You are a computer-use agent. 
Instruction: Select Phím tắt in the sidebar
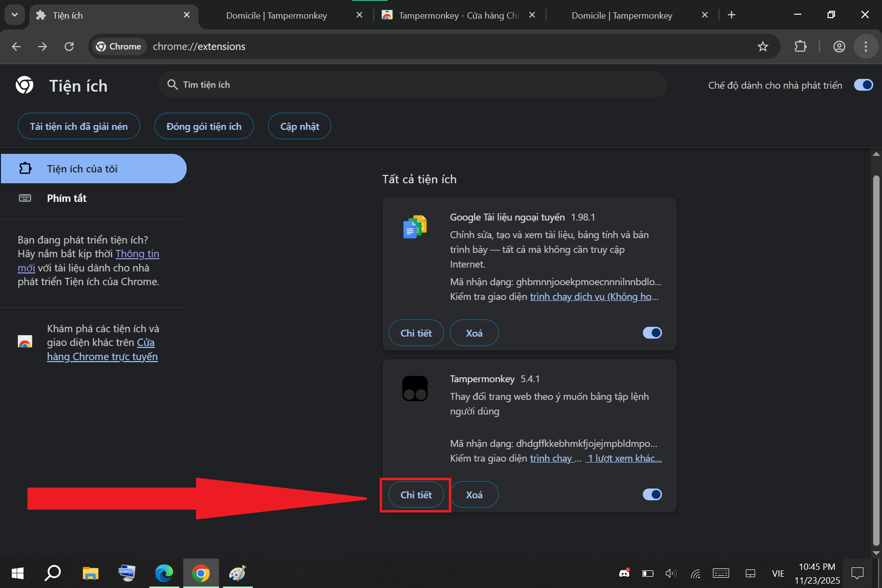pos(67,198)
